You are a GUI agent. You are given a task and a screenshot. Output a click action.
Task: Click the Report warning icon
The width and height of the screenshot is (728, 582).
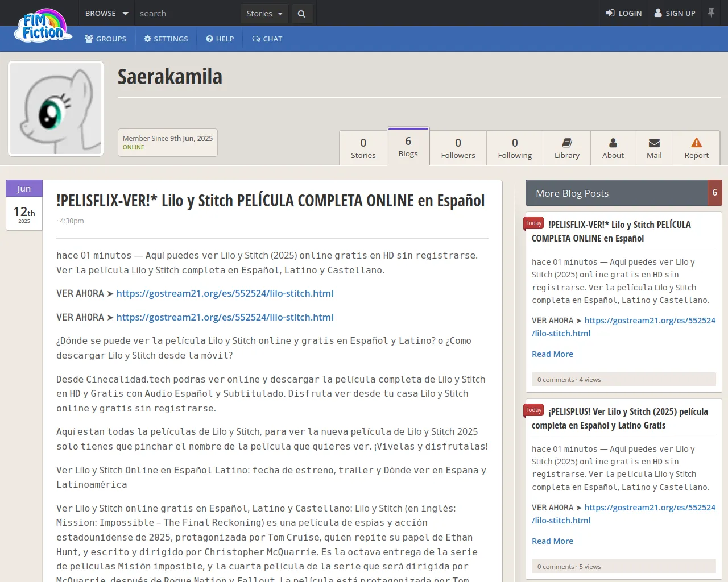click(697, 143)
